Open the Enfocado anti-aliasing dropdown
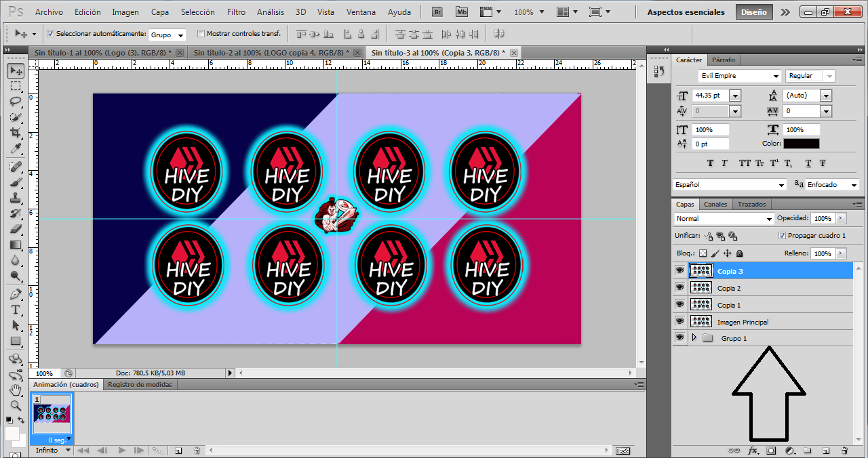The height and width of the screenshot is (458, 868). 832,184
